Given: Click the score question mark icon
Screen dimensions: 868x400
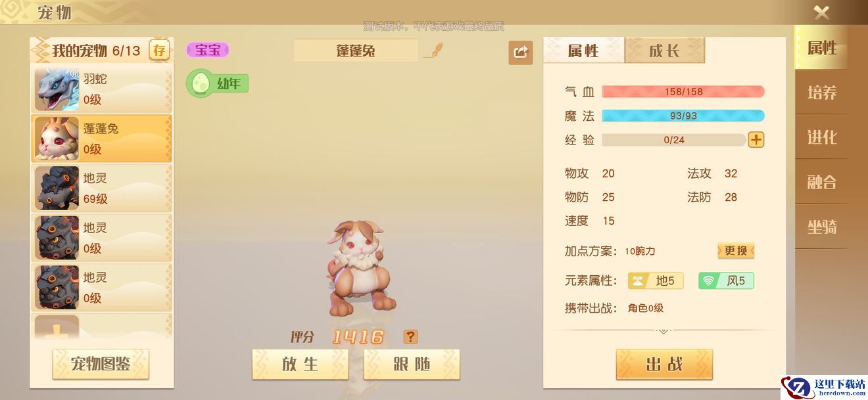Looking at the screenshot, I should click(x=410, y=337).
